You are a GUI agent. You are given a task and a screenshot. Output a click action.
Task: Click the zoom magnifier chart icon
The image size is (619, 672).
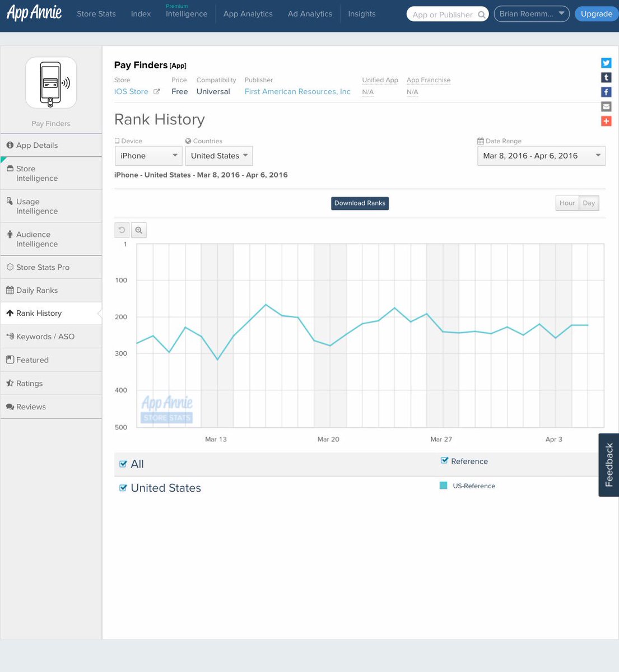pos(139,230)
